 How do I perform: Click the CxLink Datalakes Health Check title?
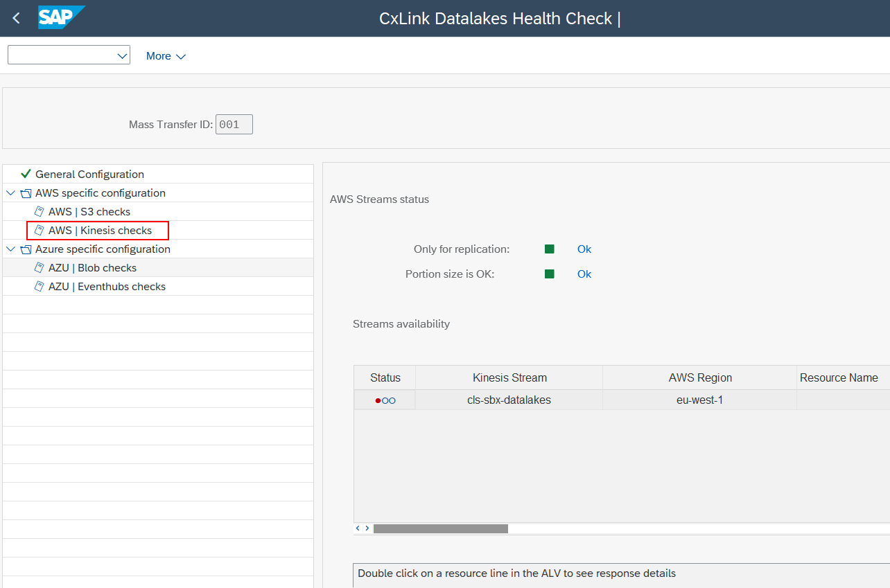(x=500, y=19)
